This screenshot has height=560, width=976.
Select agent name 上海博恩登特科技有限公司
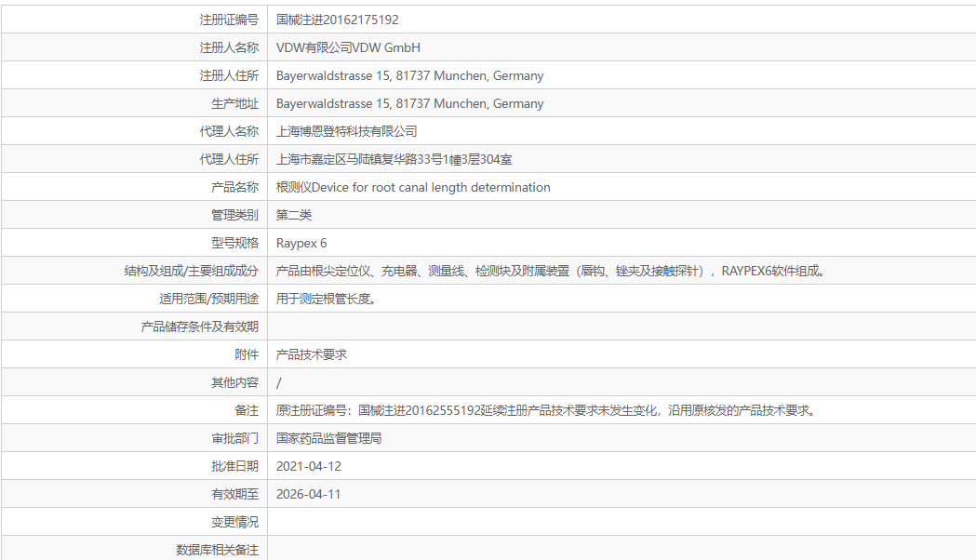(347, 131)
